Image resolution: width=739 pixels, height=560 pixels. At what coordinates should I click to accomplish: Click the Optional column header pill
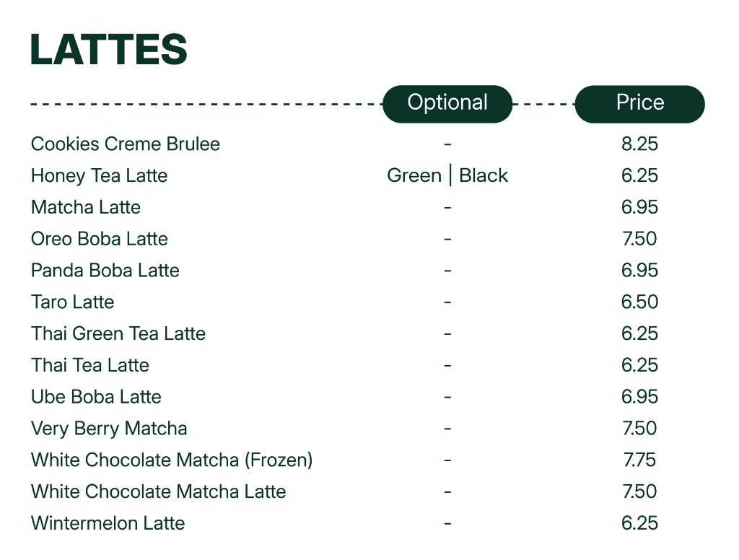(x=447, y=104)
